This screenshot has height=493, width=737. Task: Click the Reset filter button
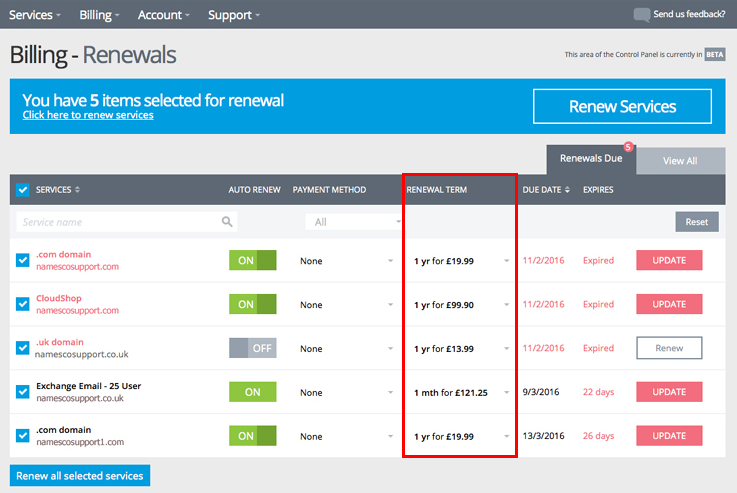[x=697, y=222]
